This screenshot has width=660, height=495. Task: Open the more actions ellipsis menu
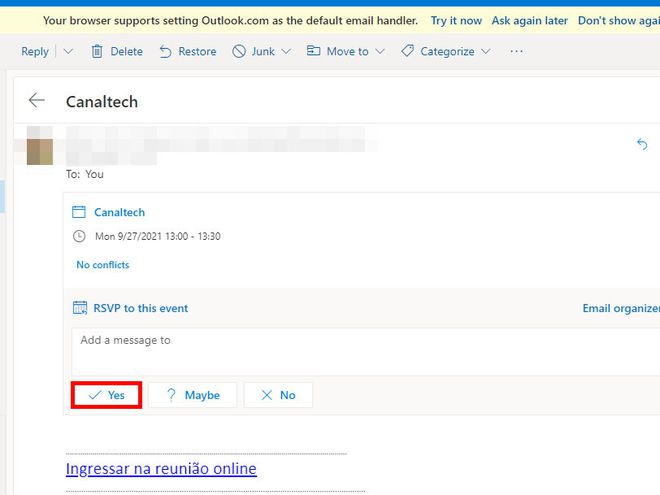click(x=516, y=51)
